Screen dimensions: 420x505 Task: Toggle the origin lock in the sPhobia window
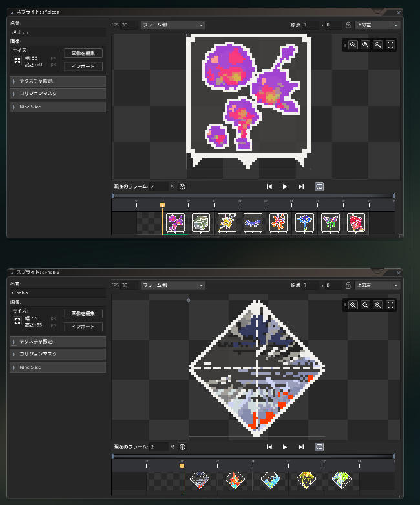(348, 285)
